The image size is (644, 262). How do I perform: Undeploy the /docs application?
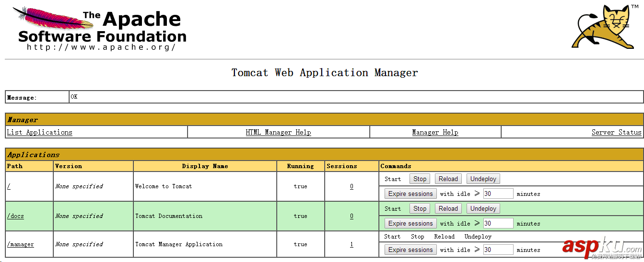point(483,208)
